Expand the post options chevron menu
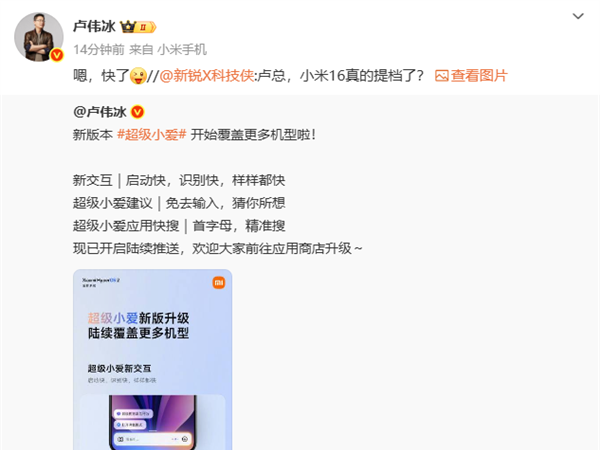The height and width of the screenshot is (450, 600). [x=578, y=16]
